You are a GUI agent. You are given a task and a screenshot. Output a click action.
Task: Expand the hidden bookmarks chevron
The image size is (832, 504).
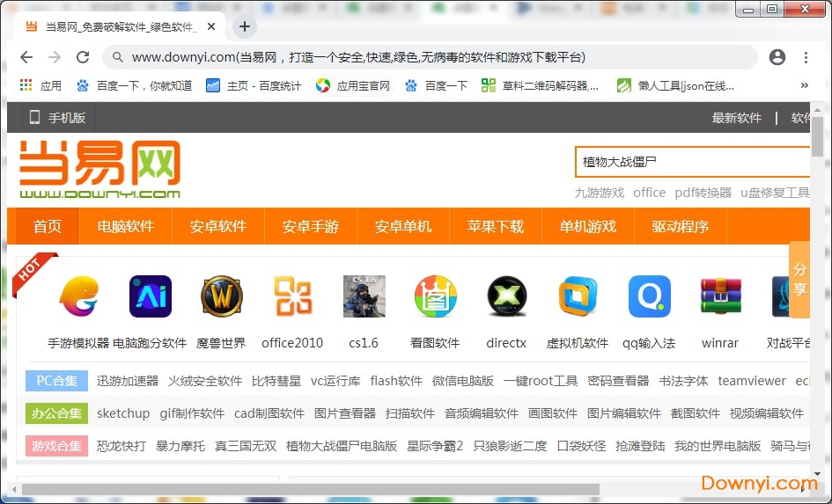(x=805, y=85)
